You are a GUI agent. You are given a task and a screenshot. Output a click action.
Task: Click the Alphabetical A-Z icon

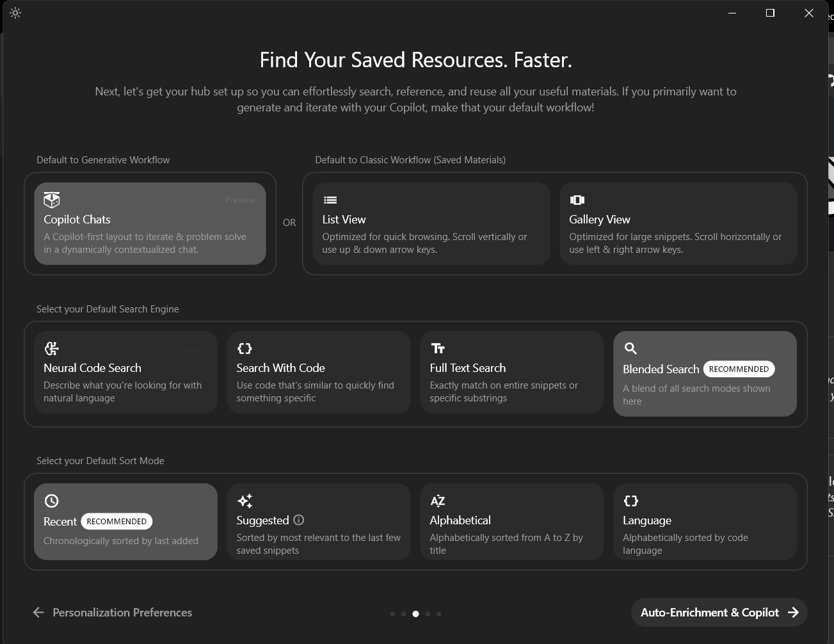438,501
